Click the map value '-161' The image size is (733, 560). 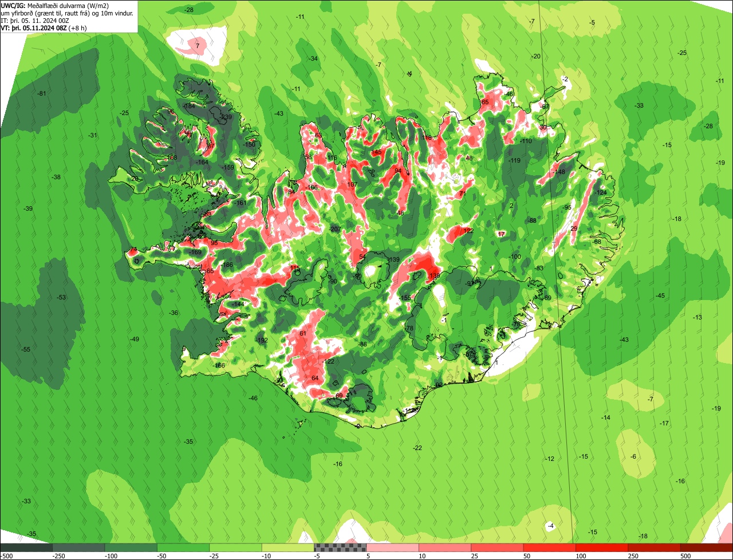241,203
